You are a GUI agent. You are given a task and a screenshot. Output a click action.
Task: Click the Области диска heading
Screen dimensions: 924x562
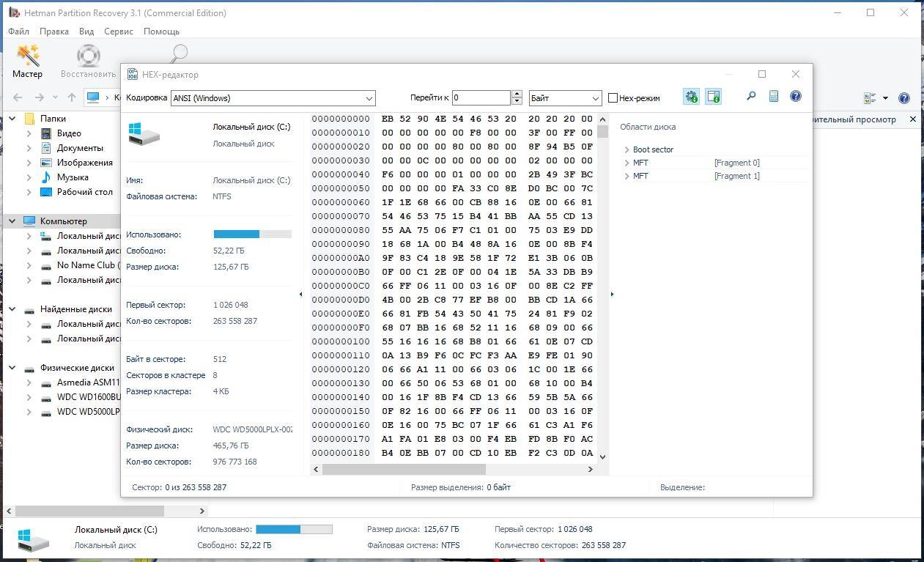coord(648,127)
